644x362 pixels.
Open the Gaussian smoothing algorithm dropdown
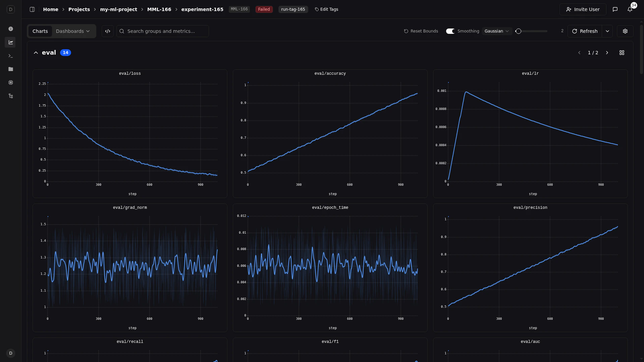coord(496,31)
